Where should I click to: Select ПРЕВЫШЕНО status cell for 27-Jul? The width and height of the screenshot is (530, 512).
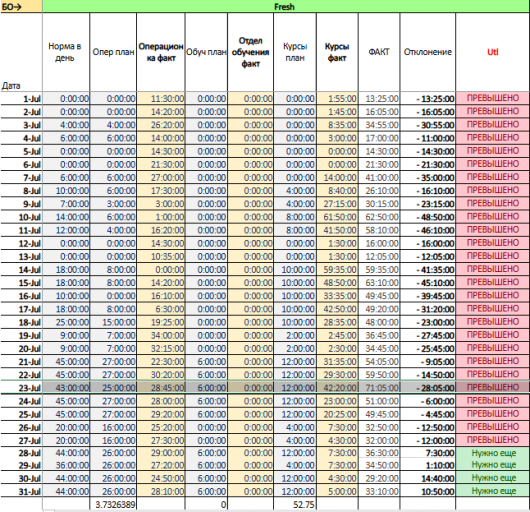(492, 440)
